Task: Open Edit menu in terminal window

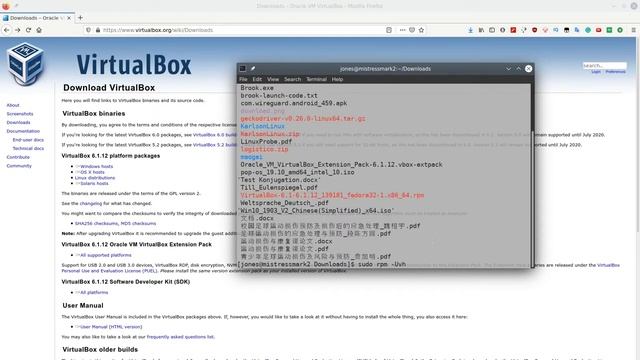Action: click(257, 79)
